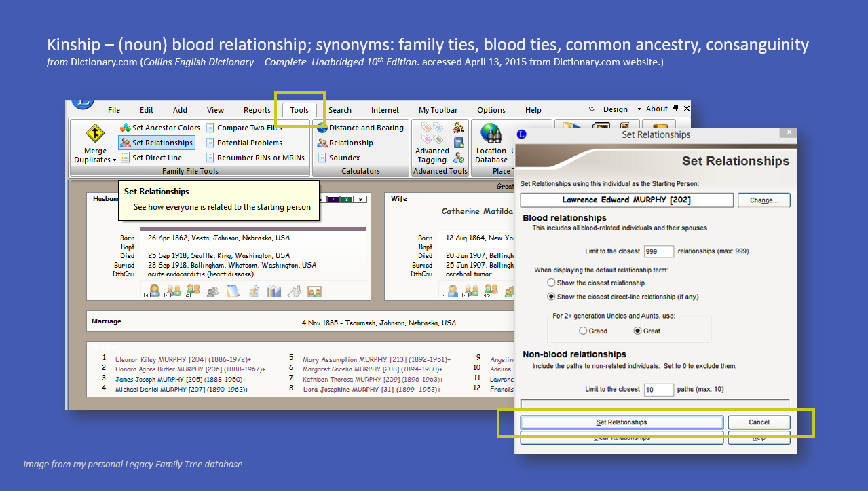The width and height of the screenshot is (868, 491).
Task: Click husband's books sources icon
Action: (273, 291)
